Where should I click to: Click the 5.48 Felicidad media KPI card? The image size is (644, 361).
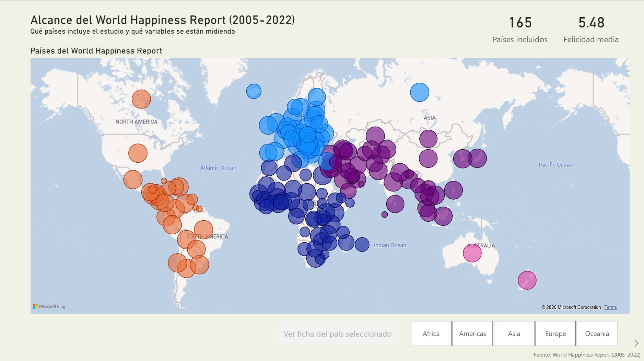(x=591, y=29)
